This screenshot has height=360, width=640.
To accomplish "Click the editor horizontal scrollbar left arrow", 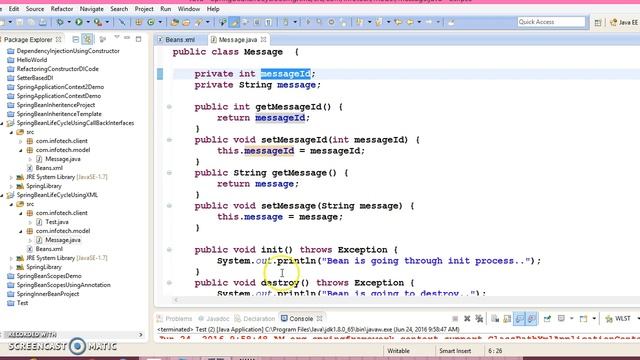I will click(176, 300).
